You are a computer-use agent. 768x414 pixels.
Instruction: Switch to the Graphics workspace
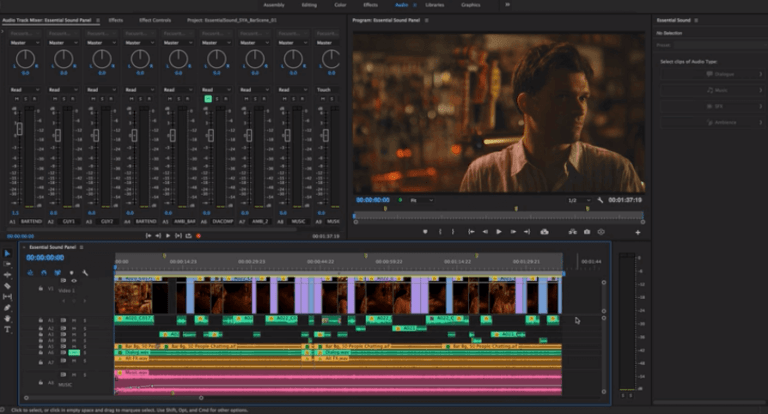pyautogui.click(x=471, y=5)
